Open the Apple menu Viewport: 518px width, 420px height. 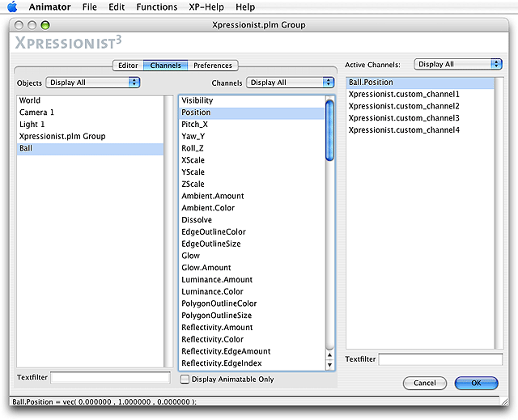coord(12,6)
